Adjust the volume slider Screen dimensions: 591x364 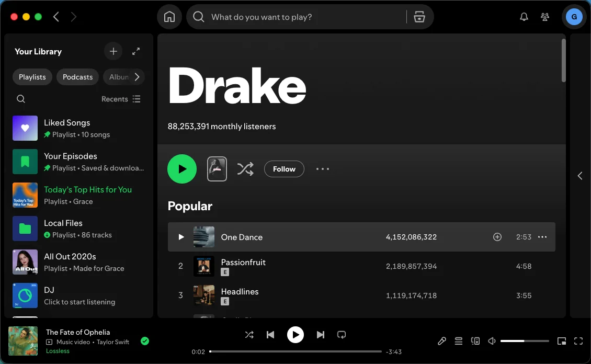pos(525,340)
